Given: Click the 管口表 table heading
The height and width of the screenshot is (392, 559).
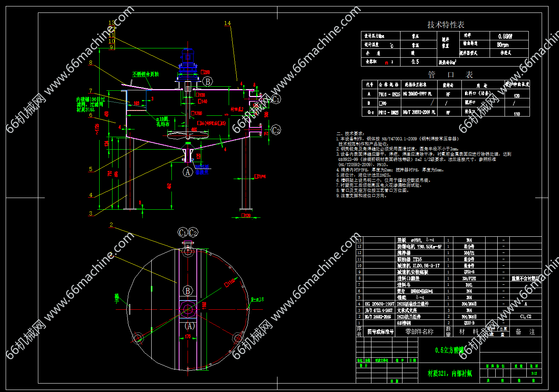Looking at the screenshot, I should pyautogui.click(x=450, y=75).
